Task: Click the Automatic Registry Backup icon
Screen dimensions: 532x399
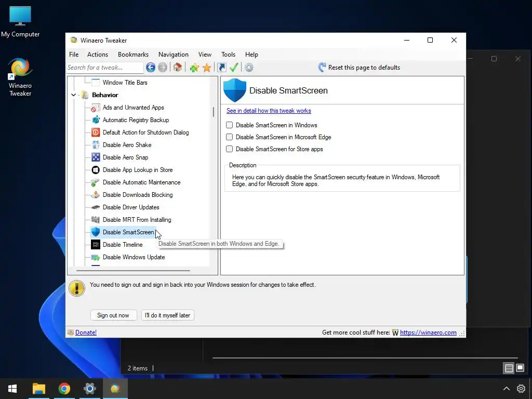Action: click(96, 120)
